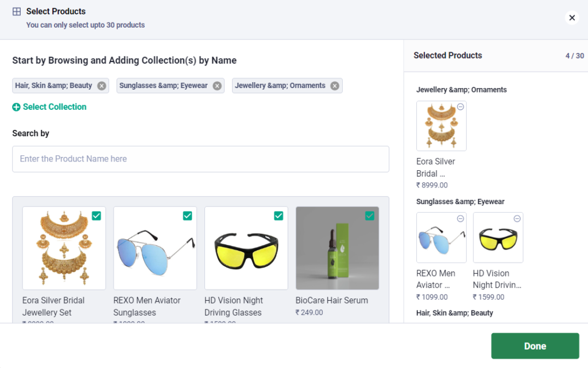The width and height of the screenshot is (588, 368).
Task: Click the grid icon beside Select Products
Action: pos(17,11)
